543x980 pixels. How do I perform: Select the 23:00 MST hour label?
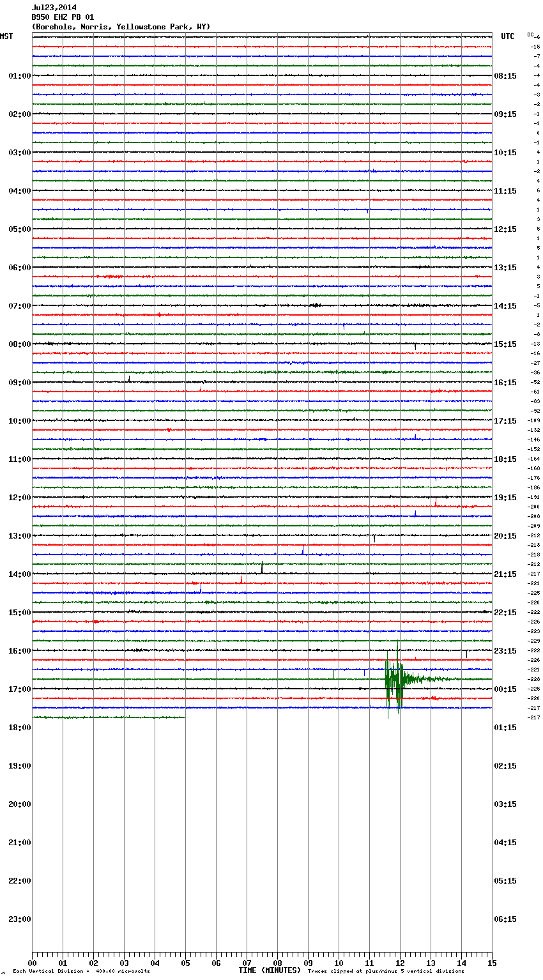click(20, 919)
